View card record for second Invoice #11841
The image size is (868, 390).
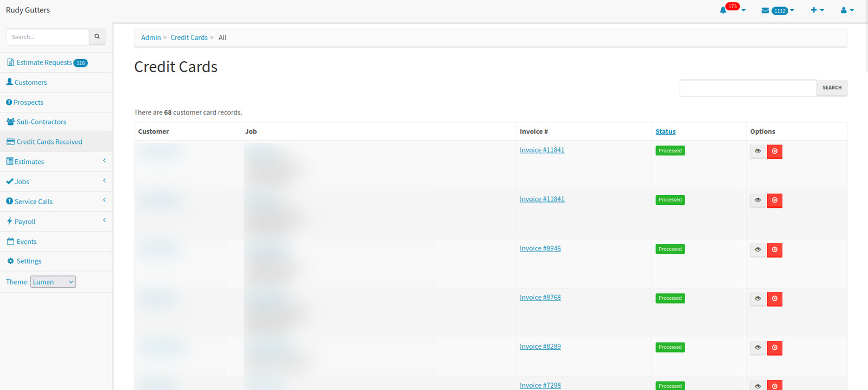[758, 200]
